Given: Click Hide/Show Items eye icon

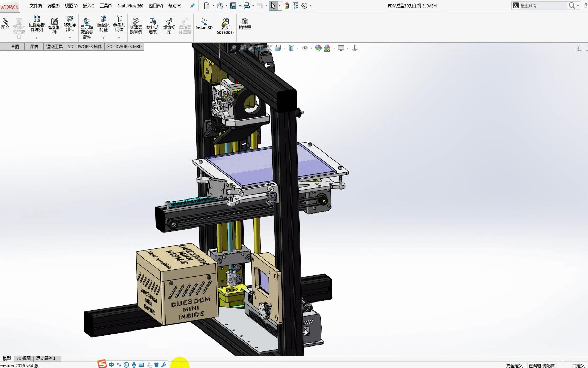Looking at the screenshot, I should (x=305, y=48).
